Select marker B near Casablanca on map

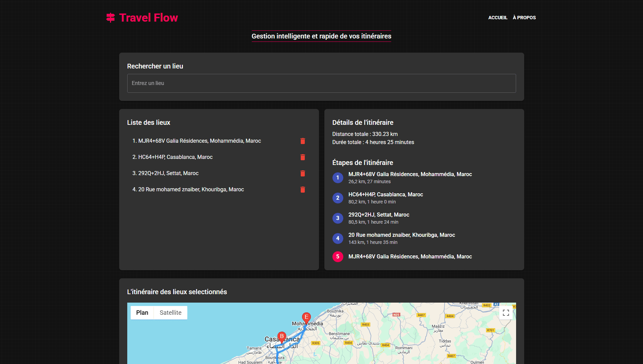pyautogui.click(x=282, y=336)
